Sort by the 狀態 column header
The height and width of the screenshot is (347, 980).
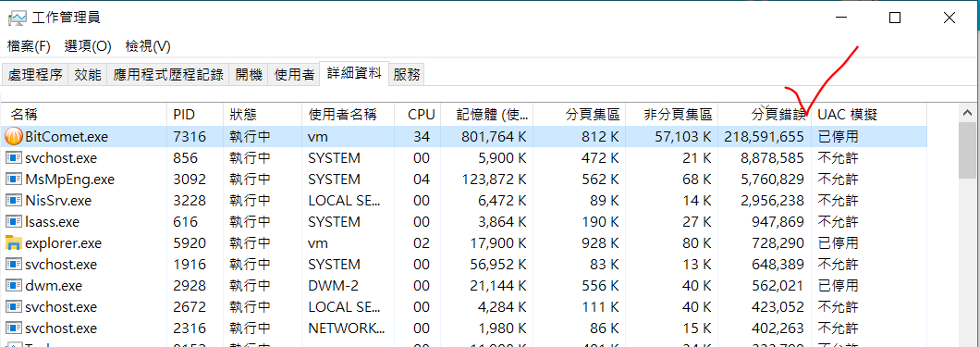(263, 115)
